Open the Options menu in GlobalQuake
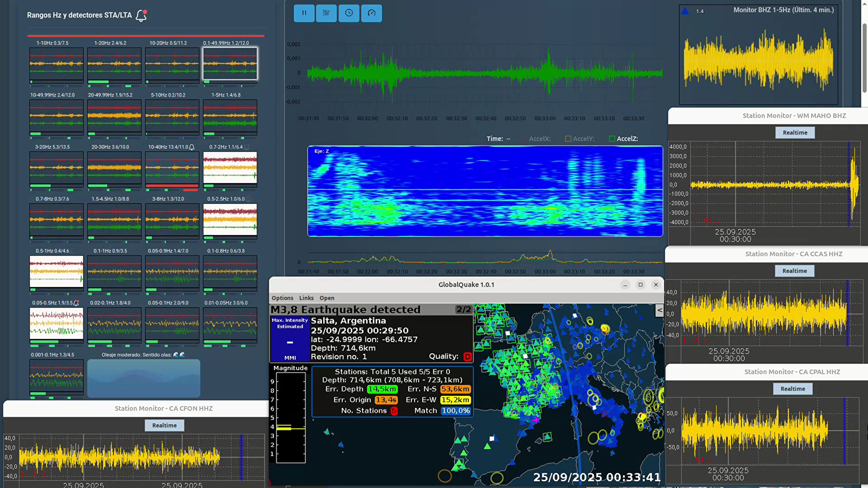Image resolution: width=868 pixels, height=488 pixels. 282,298
